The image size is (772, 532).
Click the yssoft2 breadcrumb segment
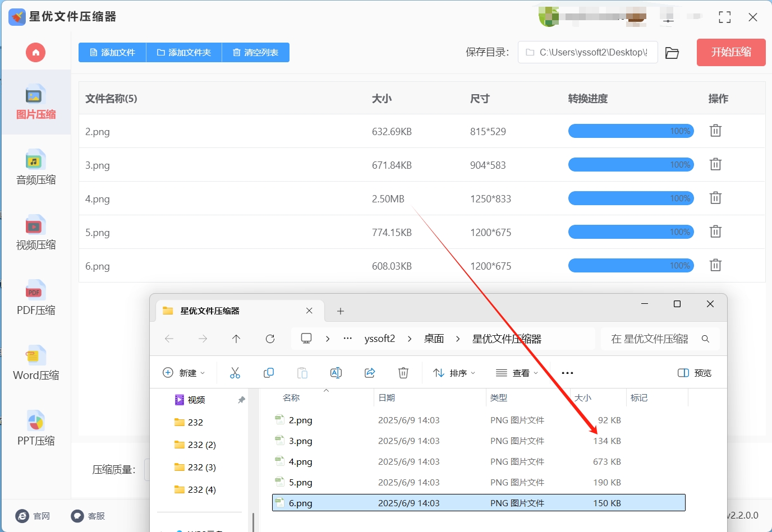click(x=380, y=339)
